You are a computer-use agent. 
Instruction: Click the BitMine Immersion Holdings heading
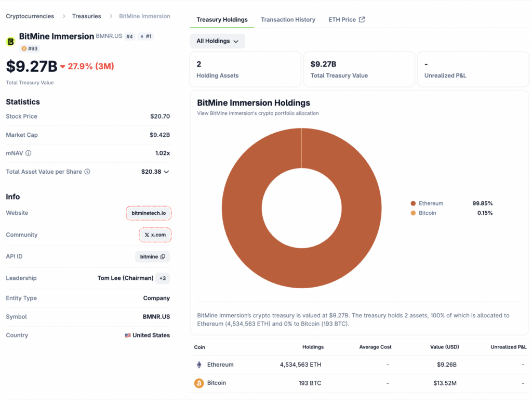254,103
